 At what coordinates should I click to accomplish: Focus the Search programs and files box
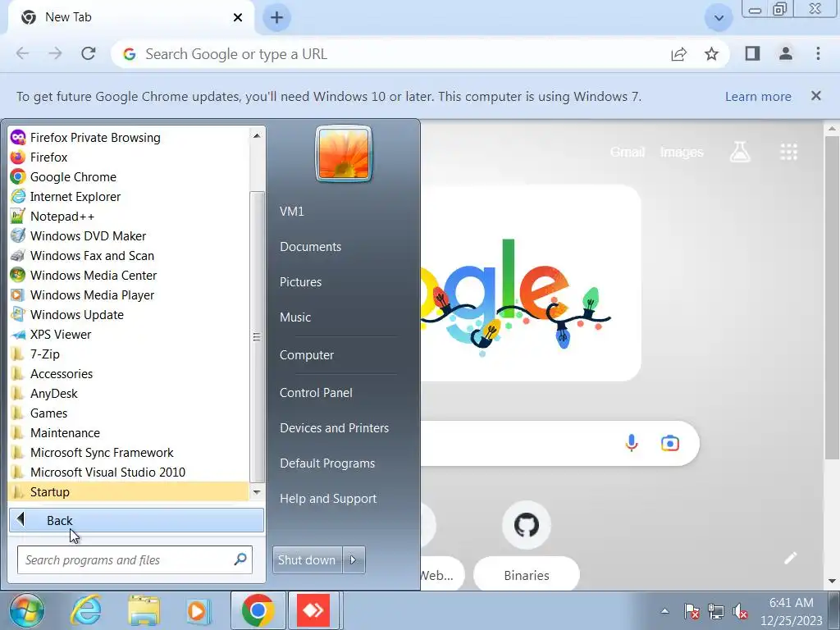click(x=135, y=559)
